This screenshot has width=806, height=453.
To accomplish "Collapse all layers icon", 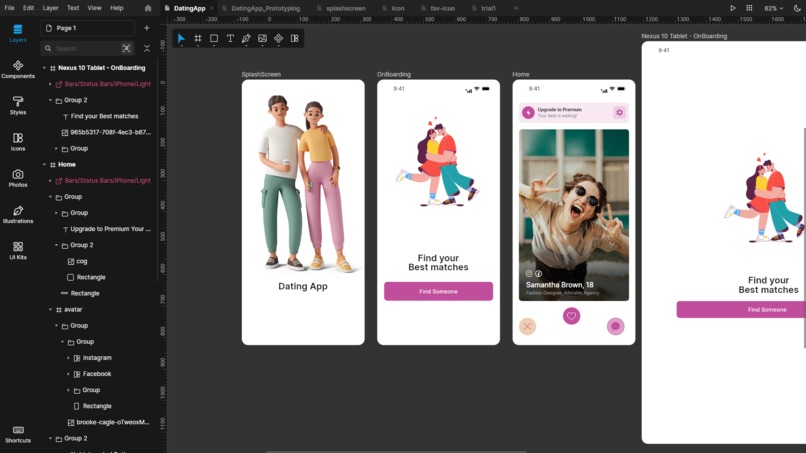I will click(x=147, y=48).
